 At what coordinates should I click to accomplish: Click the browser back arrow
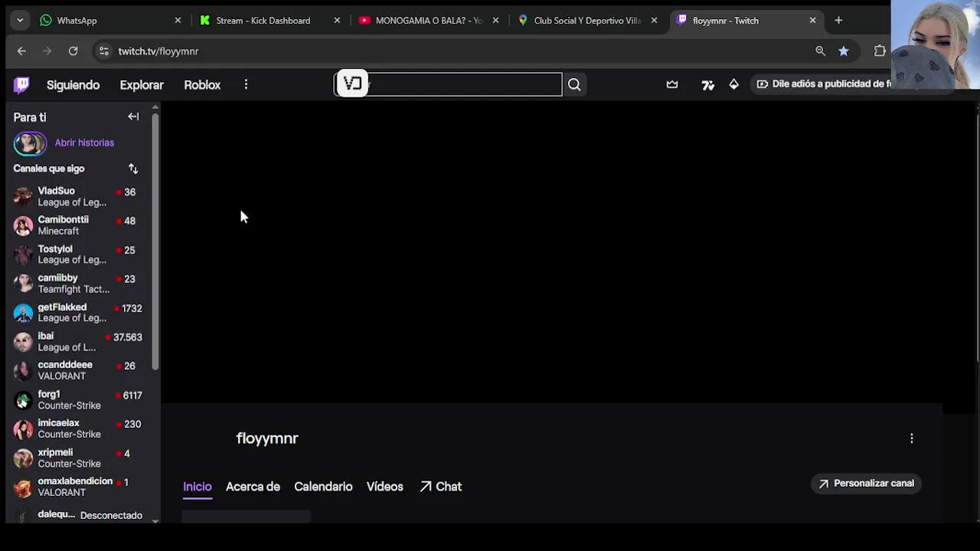pyautogui.click(x=21, y=51)
